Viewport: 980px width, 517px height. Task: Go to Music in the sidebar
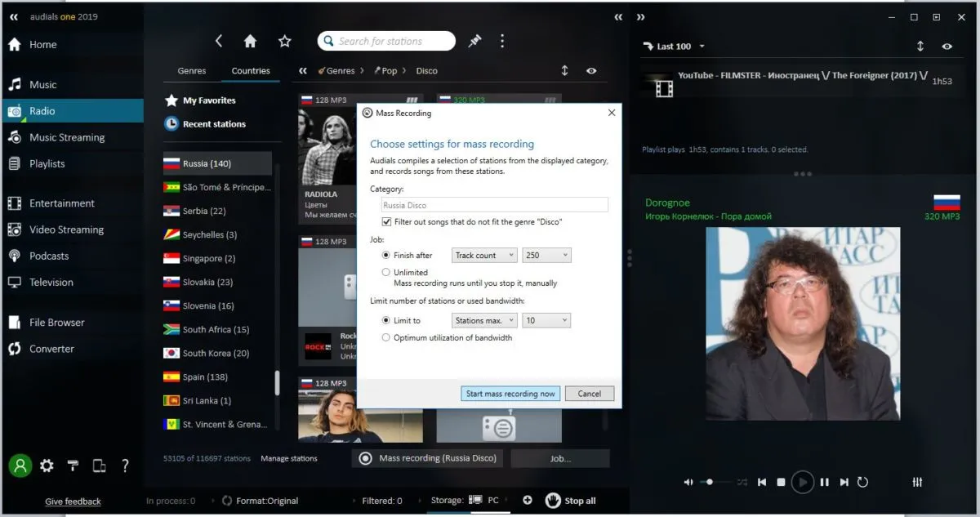point(42,84)
